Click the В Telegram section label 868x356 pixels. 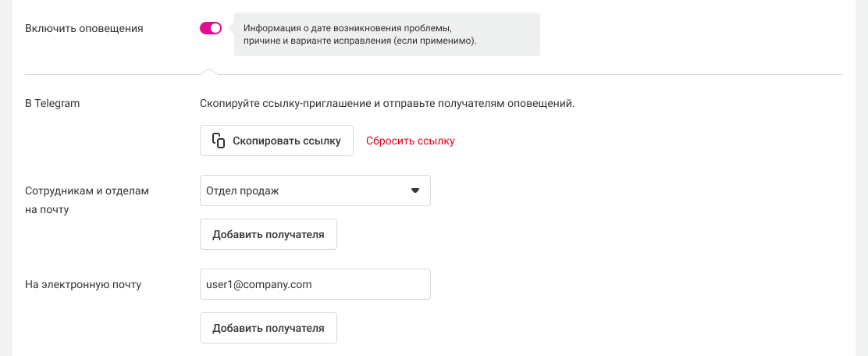[53, 103]
